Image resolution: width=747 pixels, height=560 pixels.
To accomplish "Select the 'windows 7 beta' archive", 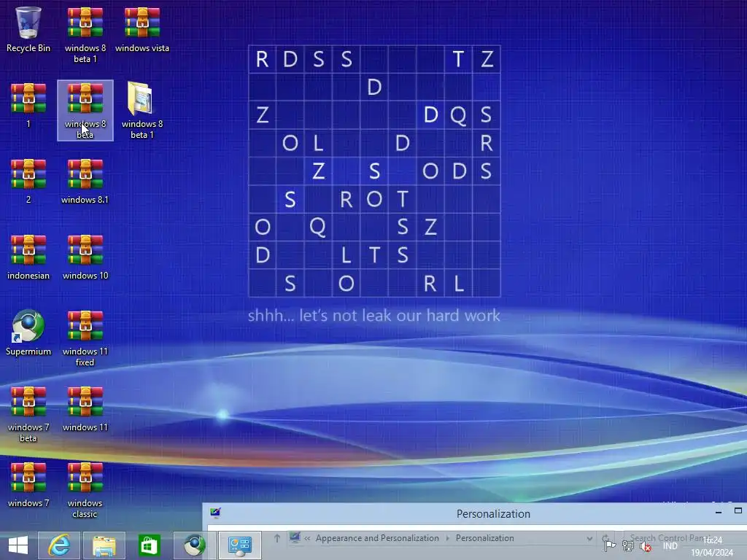I will pos(28,414).
